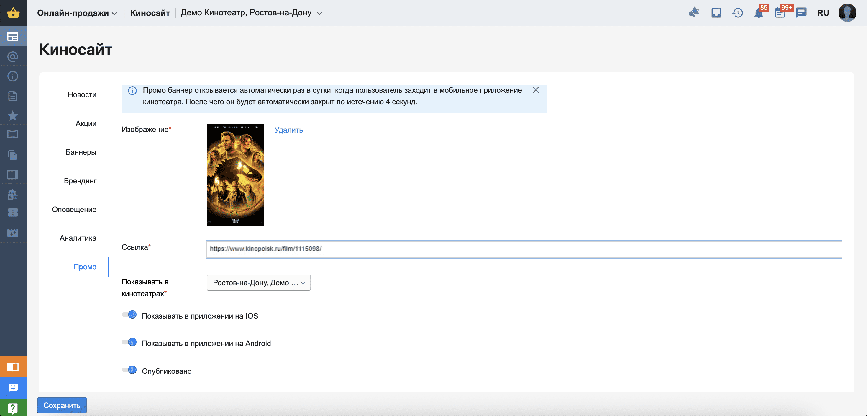Viewport: 868px width, 416px height.
Task: Open the 'Брендинг' tab
Action: pos(80,181)
